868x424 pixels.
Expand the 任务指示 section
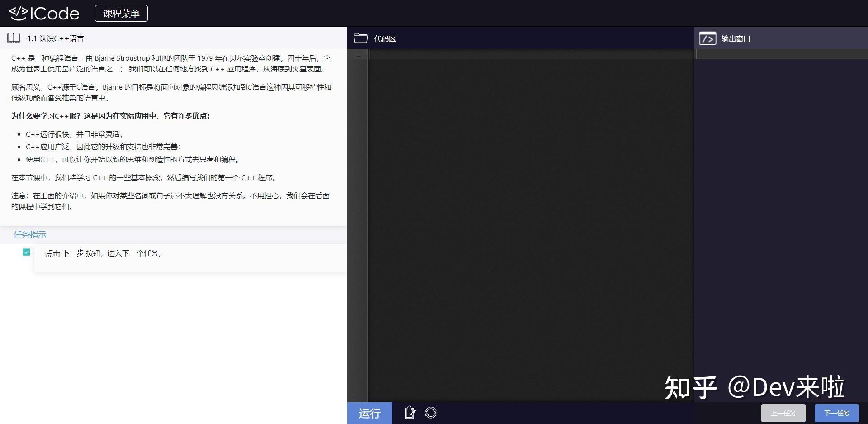coord(30,234)
